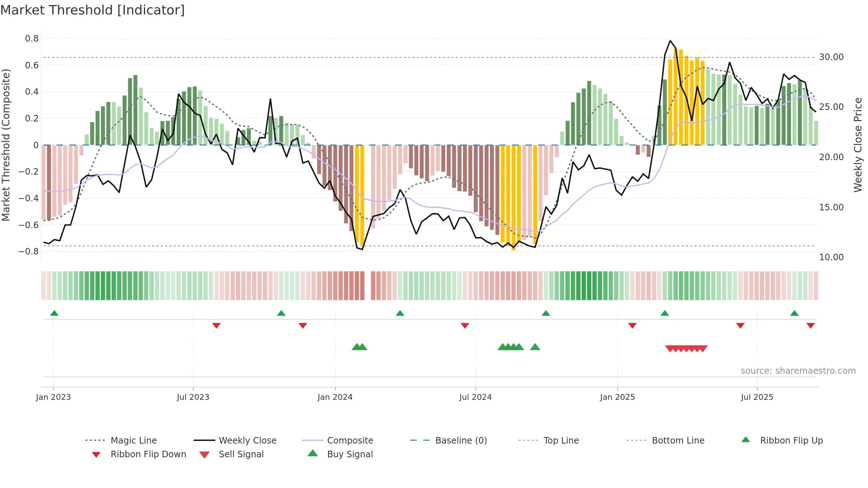Click the Jul 2023 x-axis label
The height and width of the screenshot is (488, 868).
click(x=193, y=397)
